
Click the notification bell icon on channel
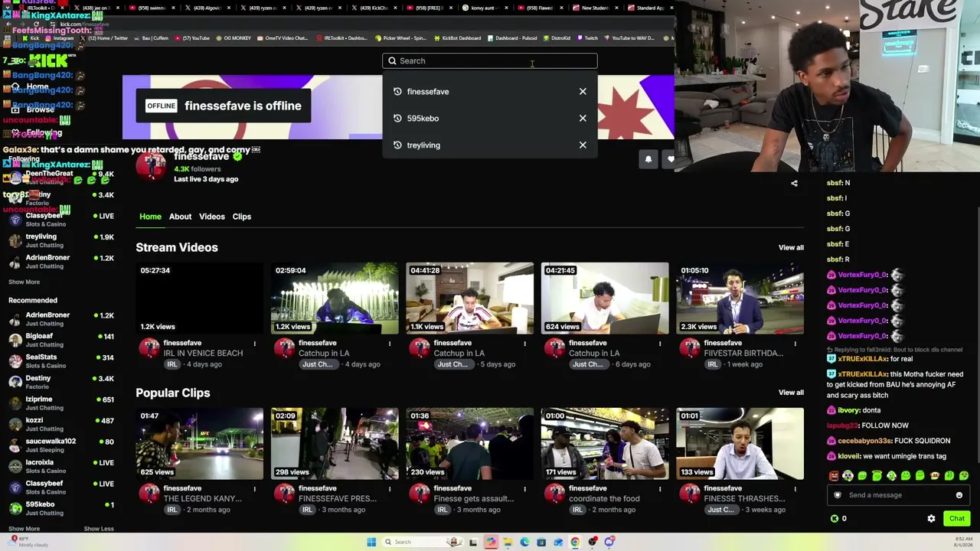(x=648, y=159)
